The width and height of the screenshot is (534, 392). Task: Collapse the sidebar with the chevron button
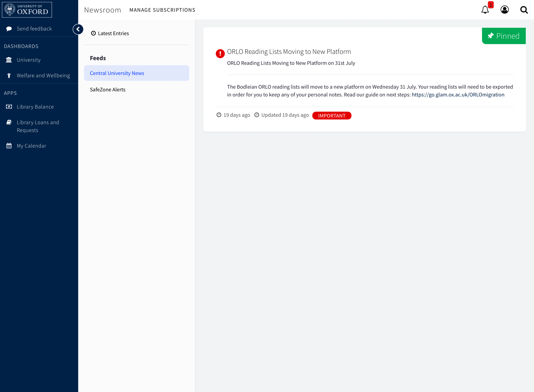point(78,29)
